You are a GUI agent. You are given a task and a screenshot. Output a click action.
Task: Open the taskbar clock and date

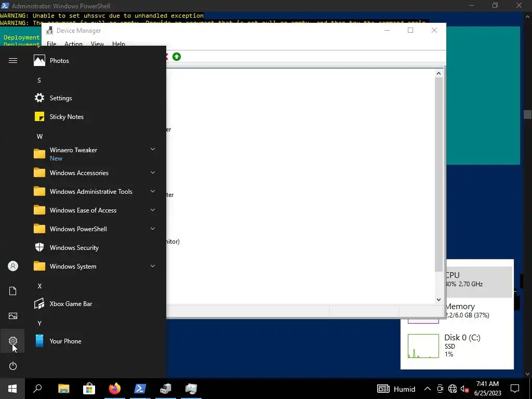pyautogui.click(x=487, y=389)
